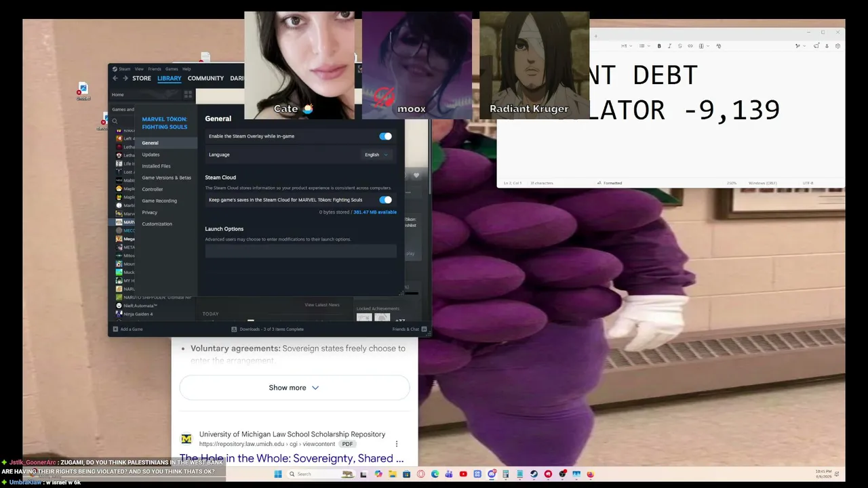The image size is (868, 488).
Task: Select General in game properties
Action: 166,143
